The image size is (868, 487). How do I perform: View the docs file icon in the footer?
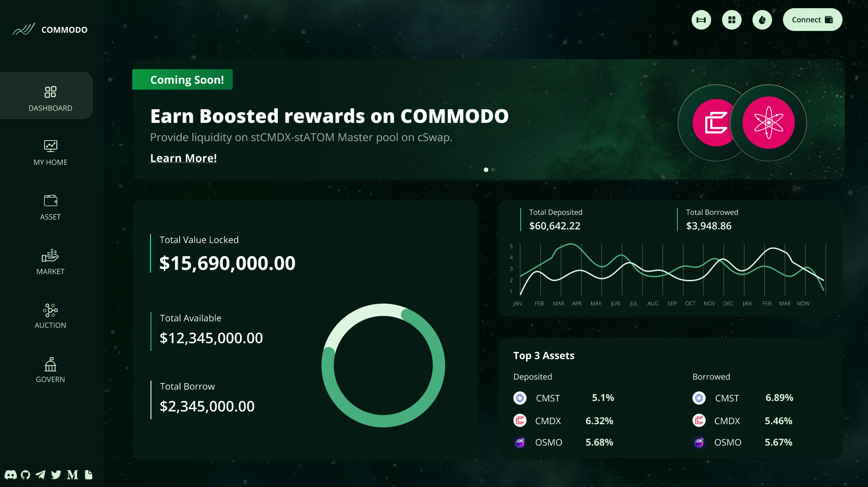tap(88, 475)
